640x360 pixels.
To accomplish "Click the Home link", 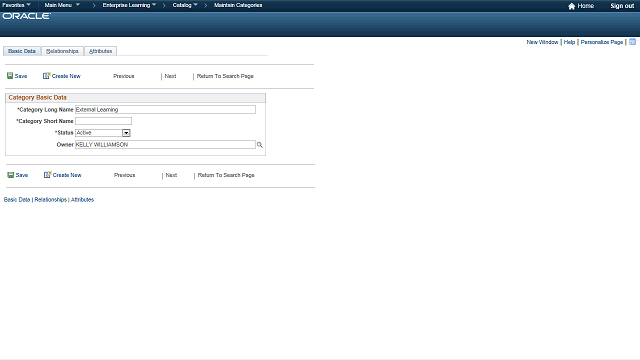I will [585, 6].
